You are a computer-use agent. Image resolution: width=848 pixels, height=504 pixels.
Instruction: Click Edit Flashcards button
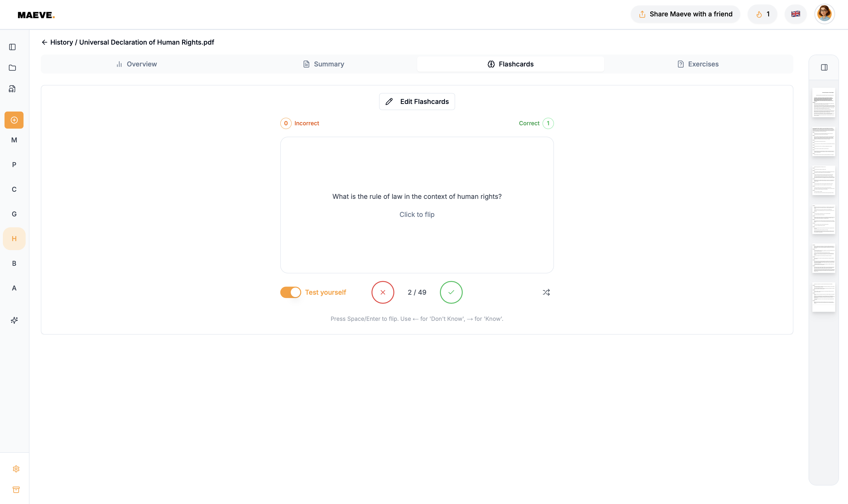coord(417,102)
